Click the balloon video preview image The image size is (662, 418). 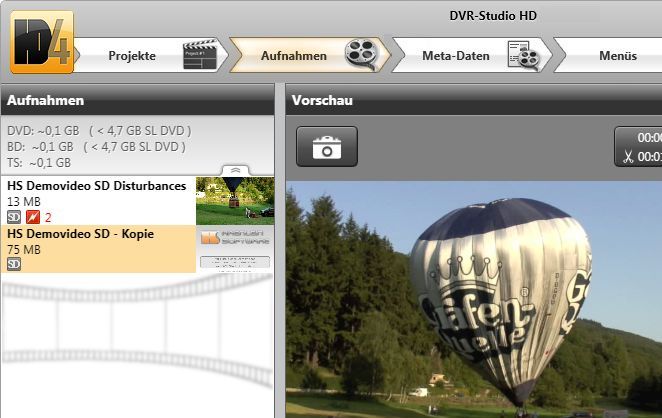click(474, 300)
